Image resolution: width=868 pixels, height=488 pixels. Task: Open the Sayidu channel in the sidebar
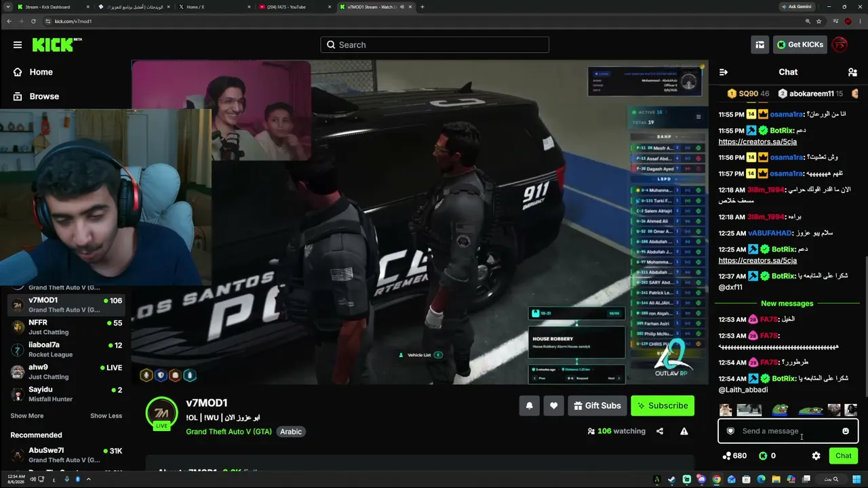click(x=66, y=394)
